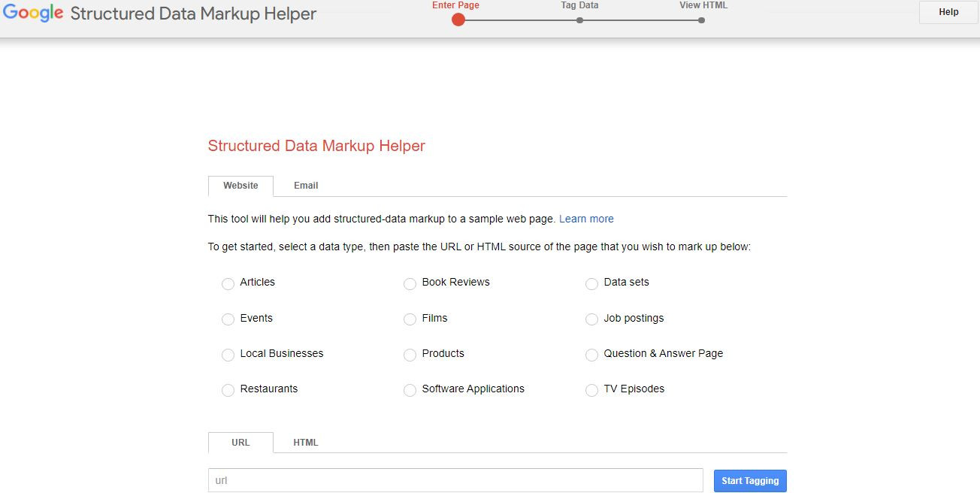Choose the Book Reviews radio option
980x493 pixels.
(410, 283)
